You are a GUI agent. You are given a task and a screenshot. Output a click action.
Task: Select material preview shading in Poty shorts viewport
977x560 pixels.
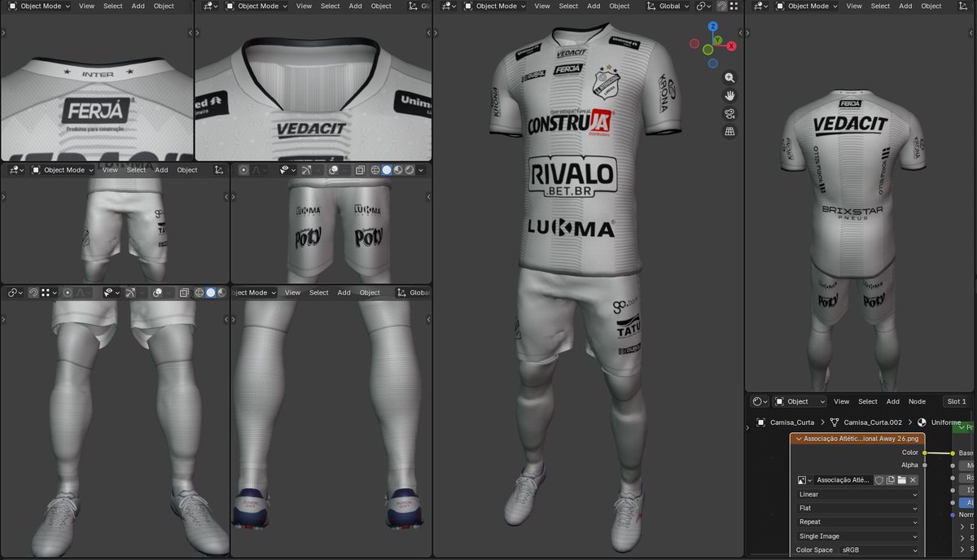[x=398, y=170]
